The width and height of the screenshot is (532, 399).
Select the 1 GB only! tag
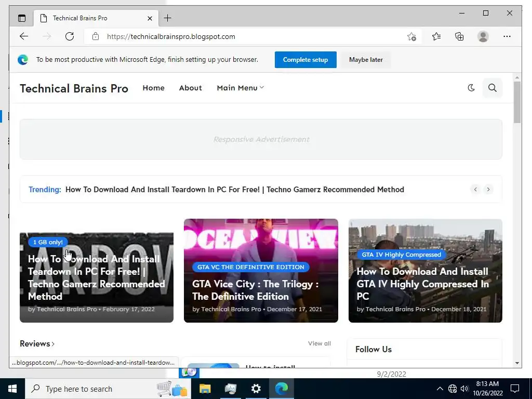pyautogui.click(x=48, y=242)
